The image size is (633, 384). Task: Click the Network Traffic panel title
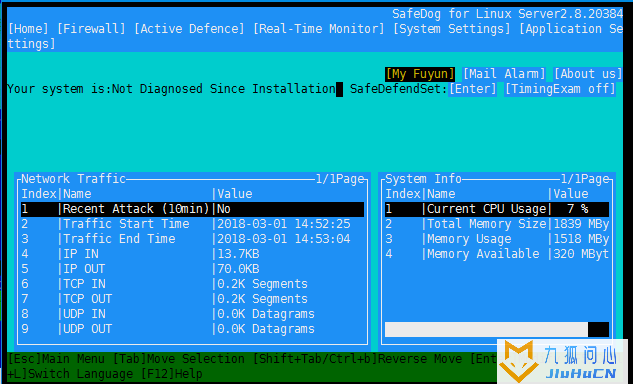(73, 179)
